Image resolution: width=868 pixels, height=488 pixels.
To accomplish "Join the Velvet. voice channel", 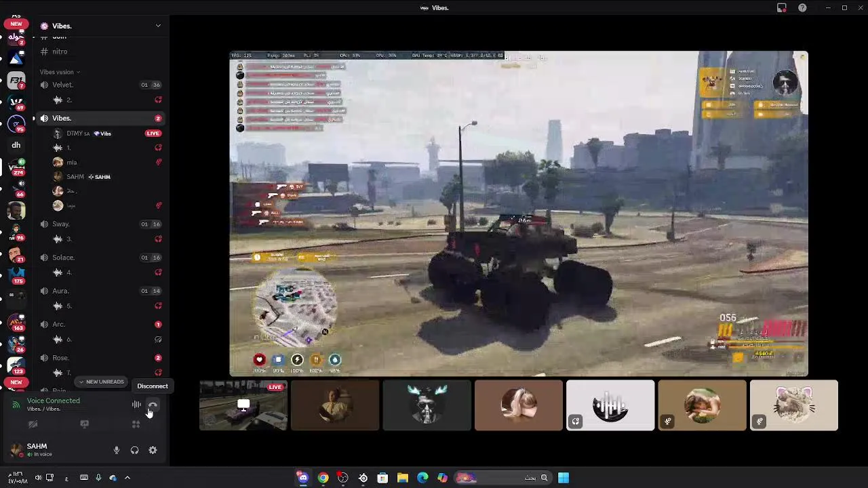I will coord(102,85).
